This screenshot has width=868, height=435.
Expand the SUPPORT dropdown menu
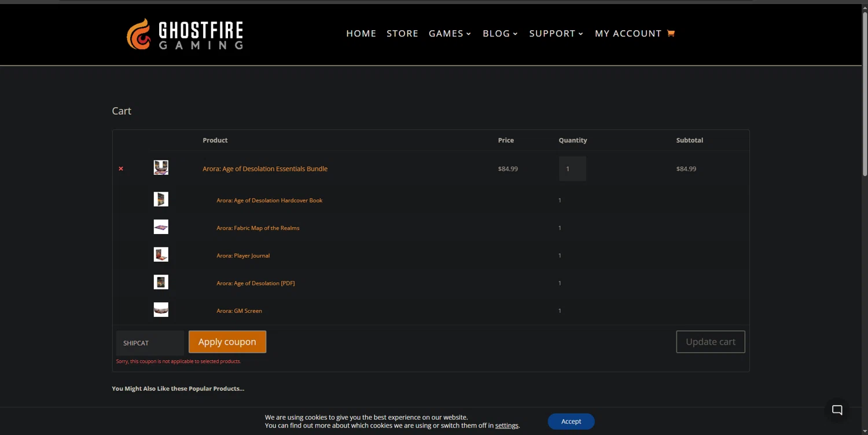556,34
